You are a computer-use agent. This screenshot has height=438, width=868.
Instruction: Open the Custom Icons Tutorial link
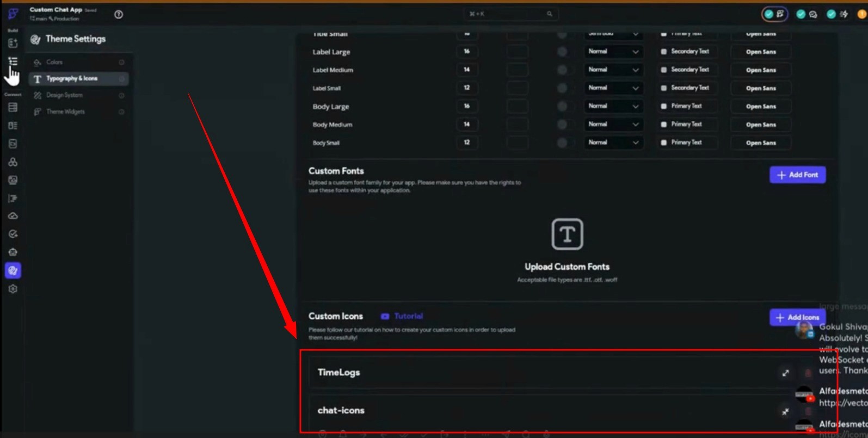point(402,316)
